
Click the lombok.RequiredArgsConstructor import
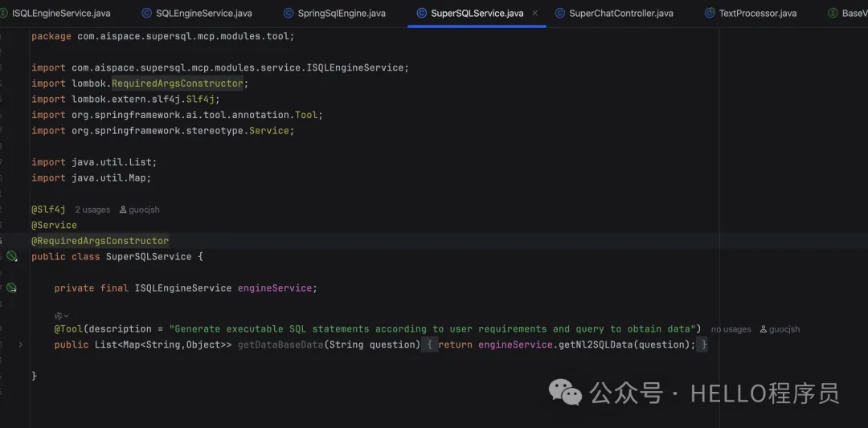140,84
